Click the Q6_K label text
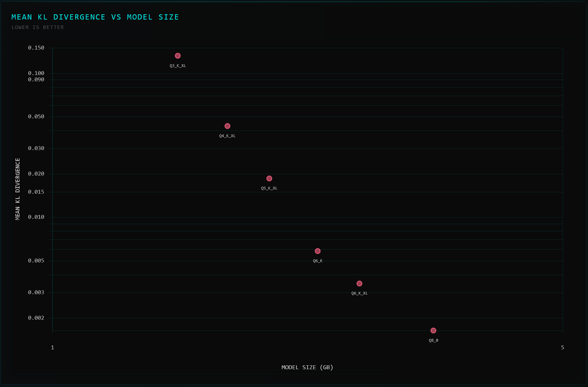The height and width of the screenshot is (387, 588). [x=318, y=261]
